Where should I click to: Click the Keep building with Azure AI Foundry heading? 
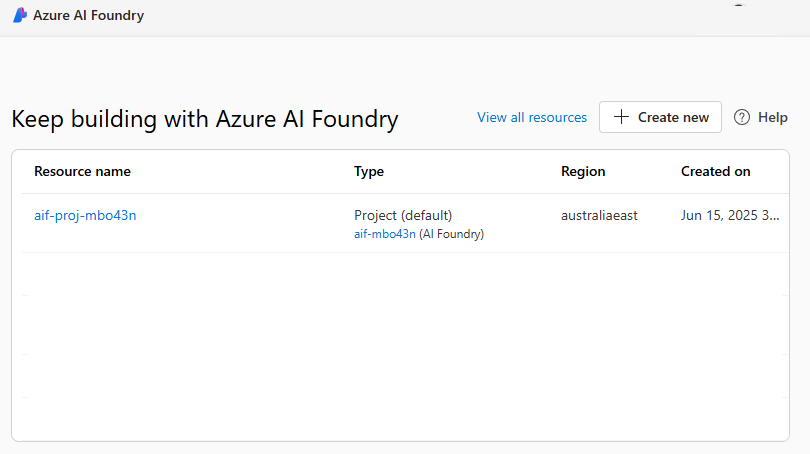point(205,119)
